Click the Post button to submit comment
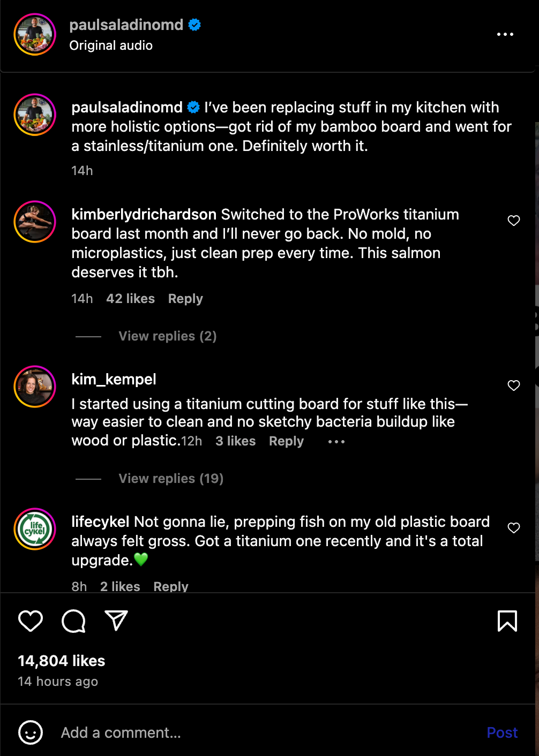The width and height of the screenshot is (539, 756). click(501, 732)
